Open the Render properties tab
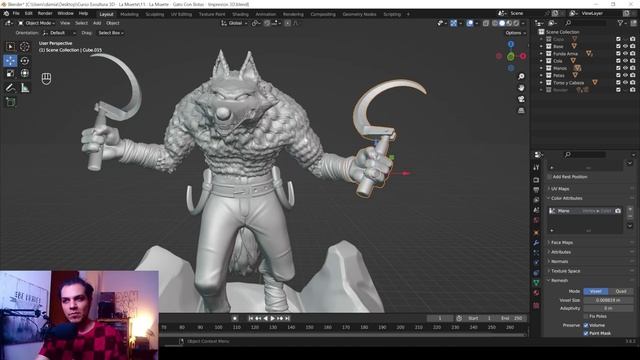The image size is (640, 360). (x=536, y=180)
